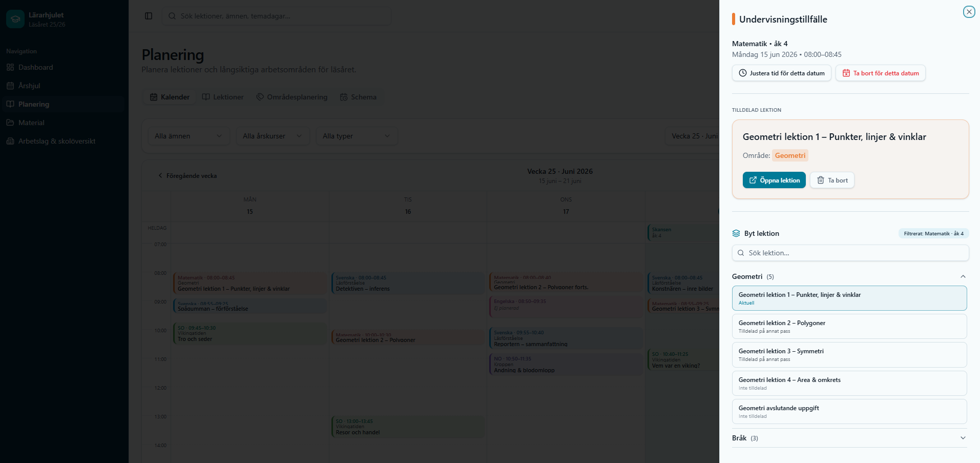Collapse the Geometri (5) section
This screenshot has width=980, height=463.
coord(849,276)
